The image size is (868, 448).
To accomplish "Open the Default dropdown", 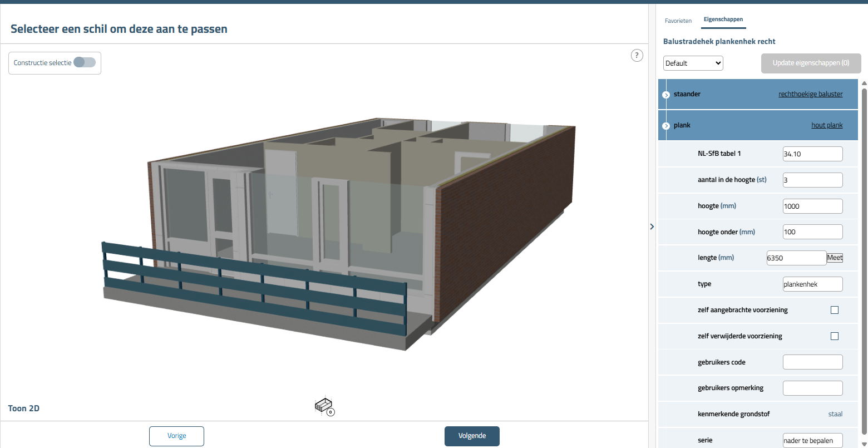I will (693, 63).
